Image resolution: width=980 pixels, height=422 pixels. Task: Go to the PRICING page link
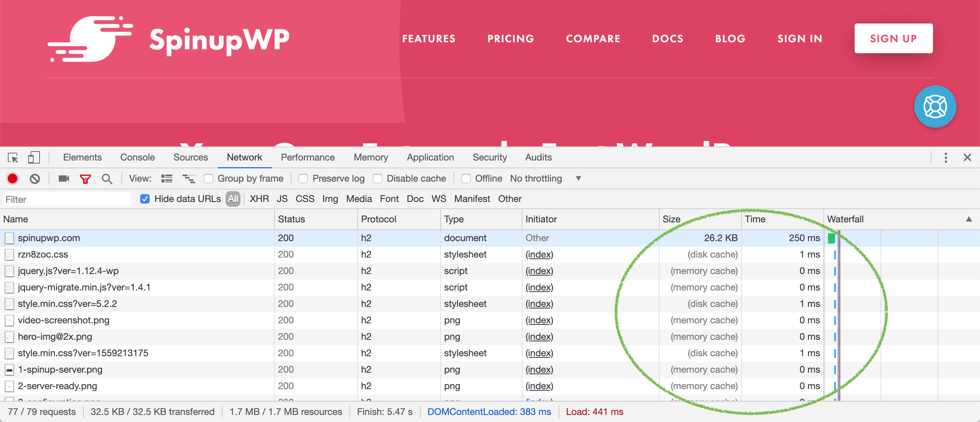[511, 39]
